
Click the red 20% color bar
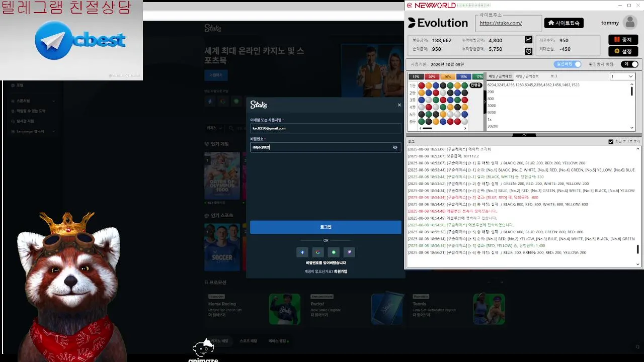coord(431,77)
